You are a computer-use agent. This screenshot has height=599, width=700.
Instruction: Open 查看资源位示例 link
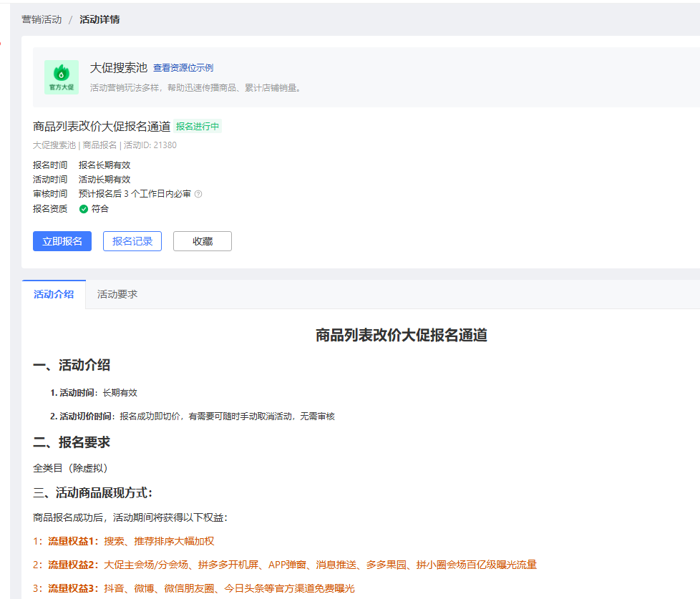pos(183,68)
